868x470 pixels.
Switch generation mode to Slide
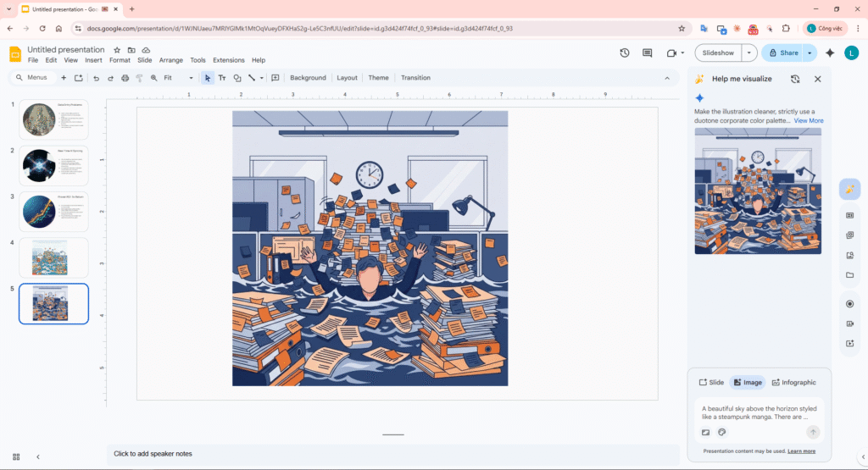tap(711, 383)
